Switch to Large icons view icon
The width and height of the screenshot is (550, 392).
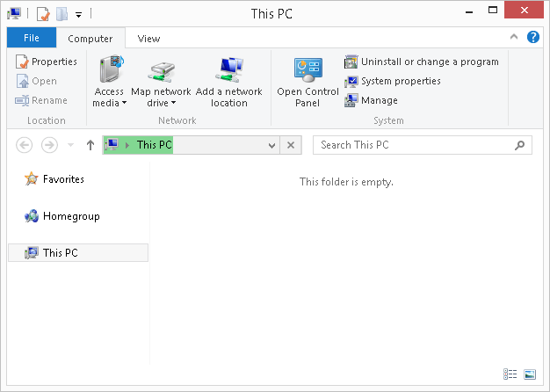[x=530, y=374]
